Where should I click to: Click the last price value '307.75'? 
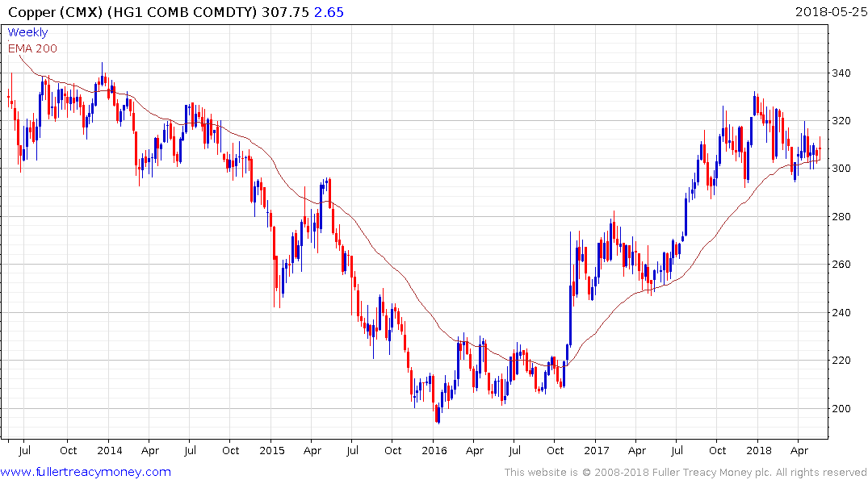[x=286, y=12]
